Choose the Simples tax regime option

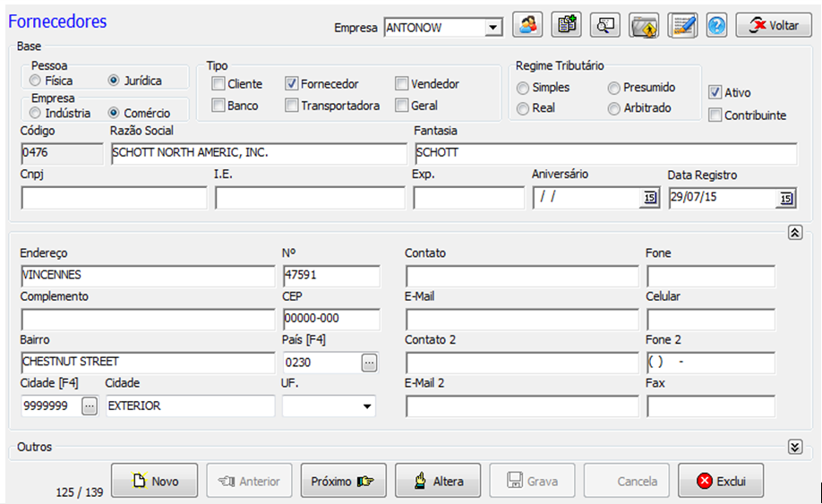[523, 88]
